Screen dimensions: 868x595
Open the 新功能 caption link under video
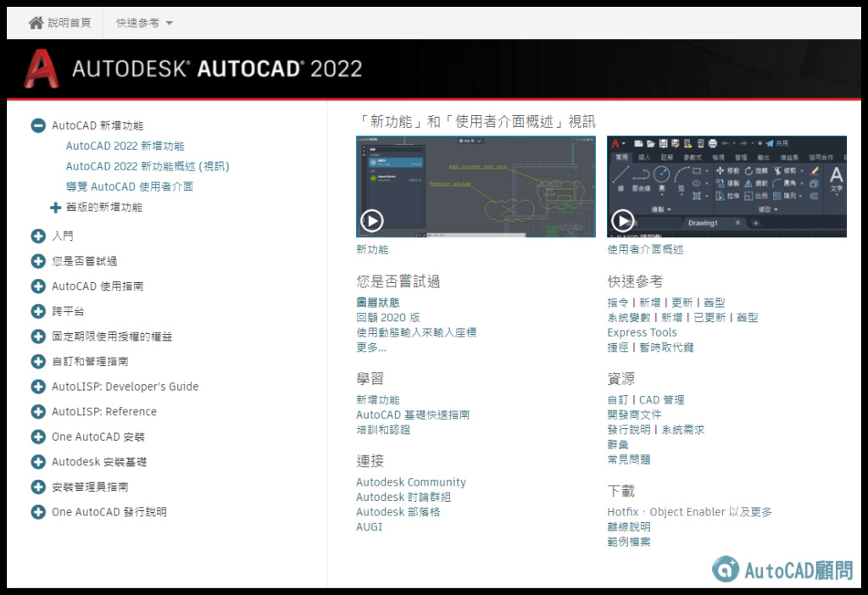[x=373, y=250]
